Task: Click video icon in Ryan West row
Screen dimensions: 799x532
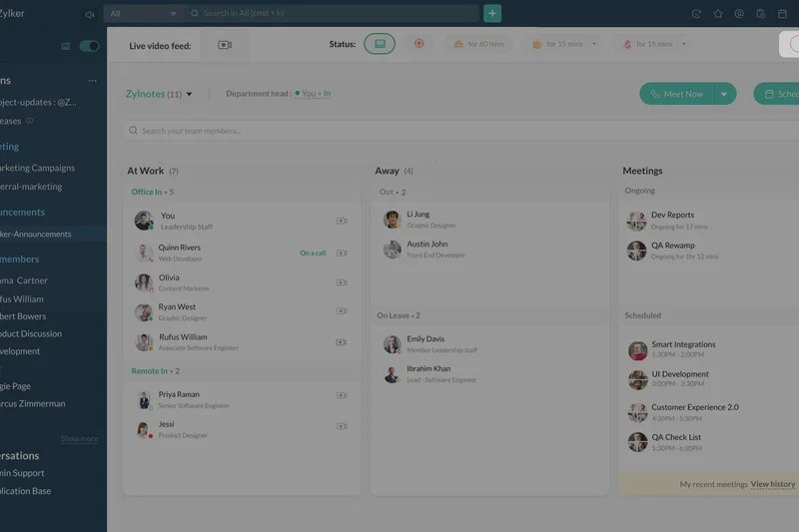Action: [342, 311]
